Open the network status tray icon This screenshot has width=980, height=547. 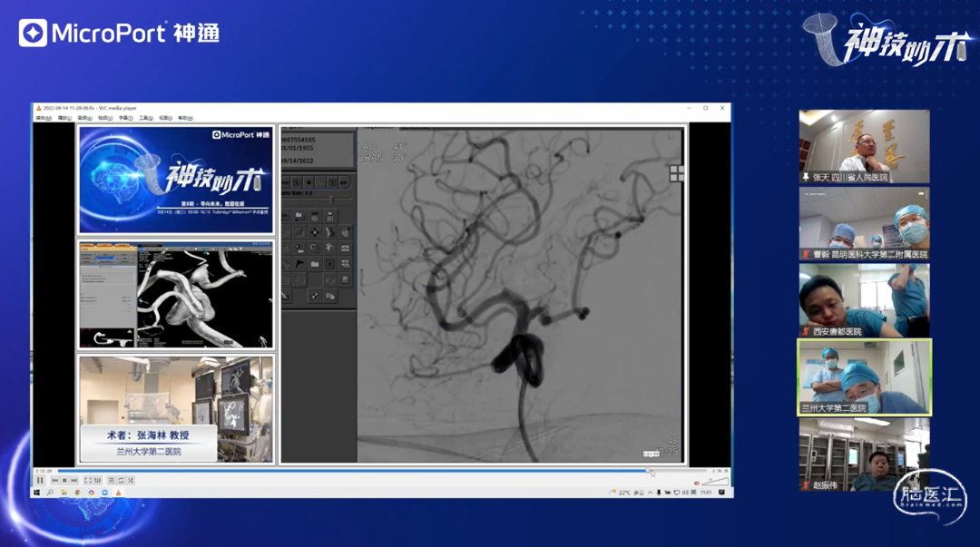676,493
